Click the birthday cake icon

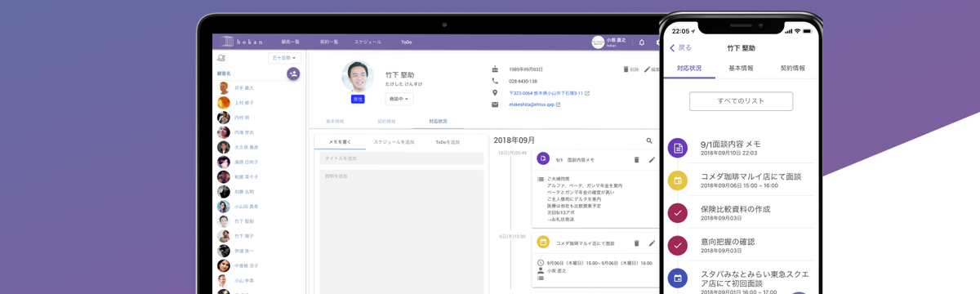coord(495,69)
